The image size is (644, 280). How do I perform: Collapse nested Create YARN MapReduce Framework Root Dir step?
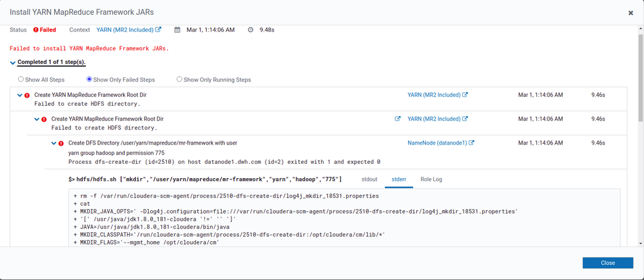tap(37, 119)
